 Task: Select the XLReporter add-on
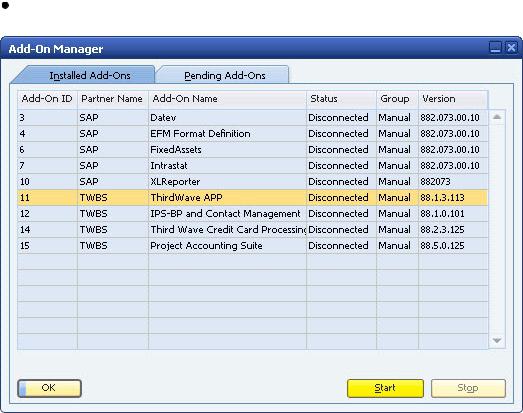coord(252,181)
